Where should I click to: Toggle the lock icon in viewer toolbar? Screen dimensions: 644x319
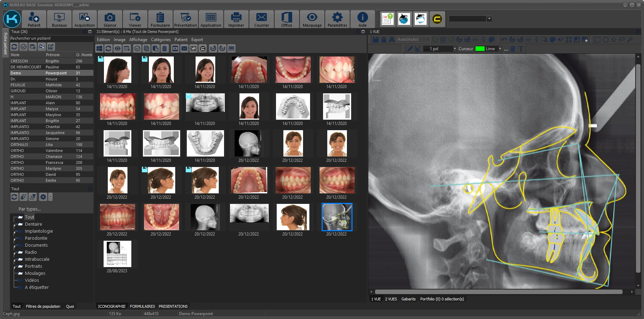click(x=384, y=40)
